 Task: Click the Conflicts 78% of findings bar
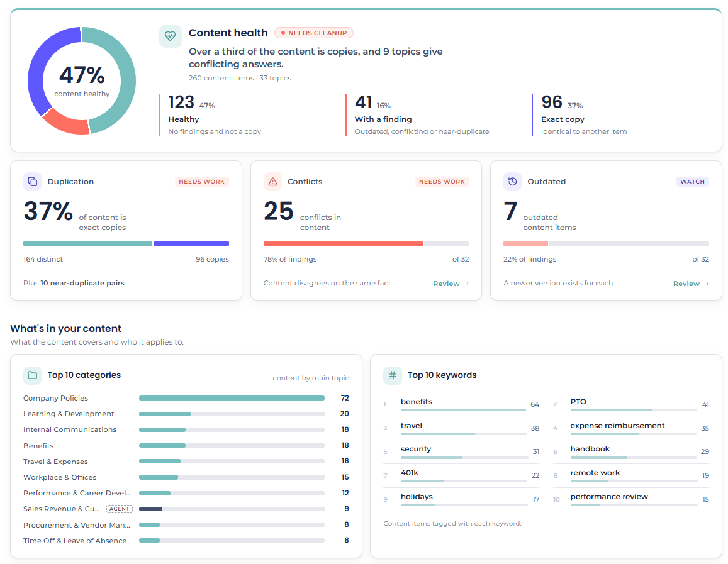(x=366, y=243)
